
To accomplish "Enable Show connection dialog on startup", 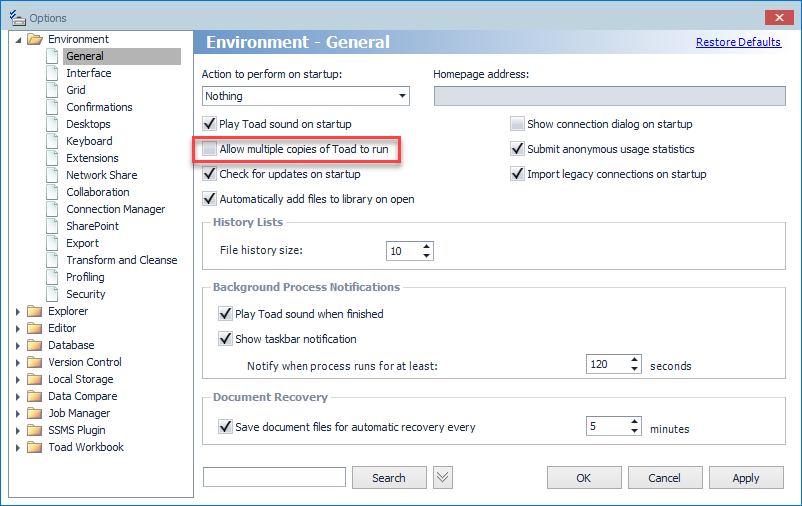I will click(517, 124).
